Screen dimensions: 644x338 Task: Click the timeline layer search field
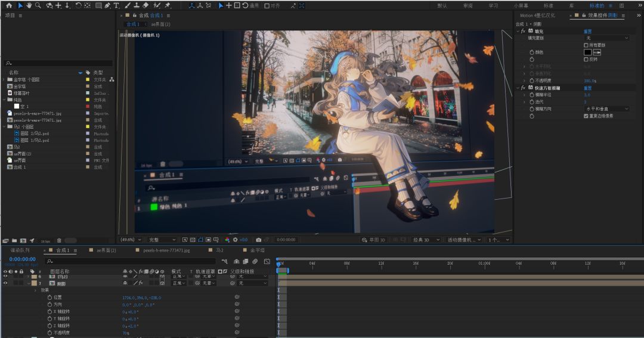click(x=131, y=261)
